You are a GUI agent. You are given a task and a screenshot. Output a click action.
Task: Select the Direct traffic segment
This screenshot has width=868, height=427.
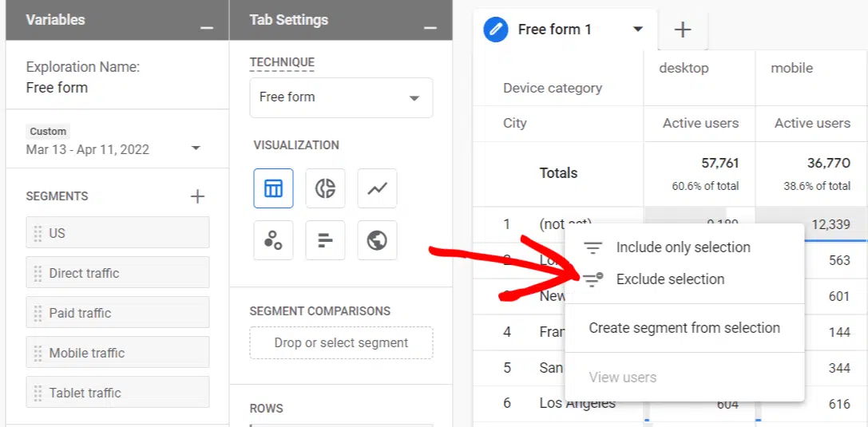[117, 273]
